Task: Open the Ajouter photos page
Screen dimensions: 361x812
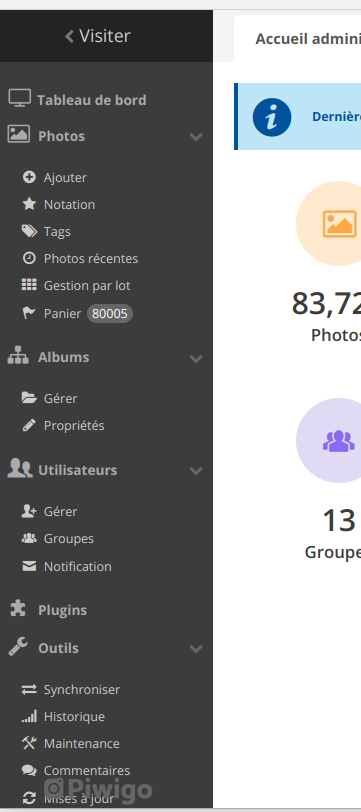Action: pos(65,177)
